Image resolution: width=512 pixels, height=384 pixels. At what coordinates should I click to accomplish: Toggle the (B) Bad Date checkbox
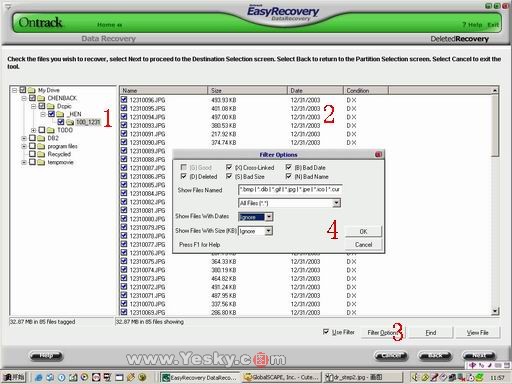tap(289, 167)
